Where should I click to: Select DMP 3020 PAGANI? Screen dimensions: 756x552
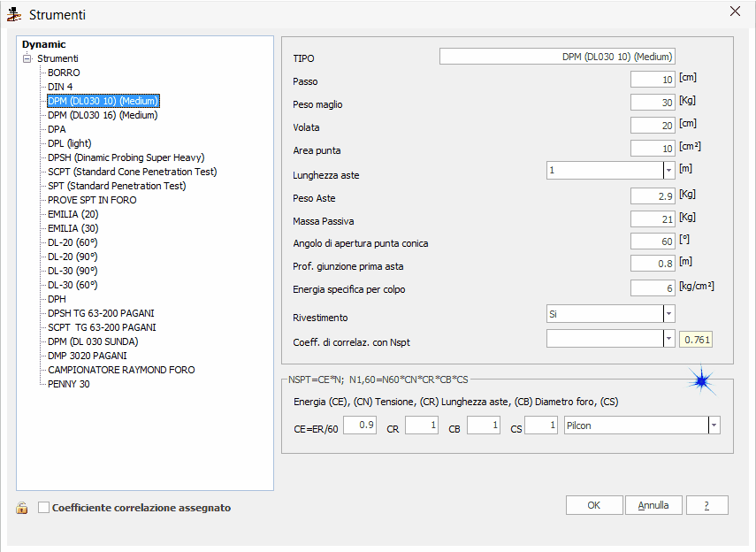click(88, 356)
